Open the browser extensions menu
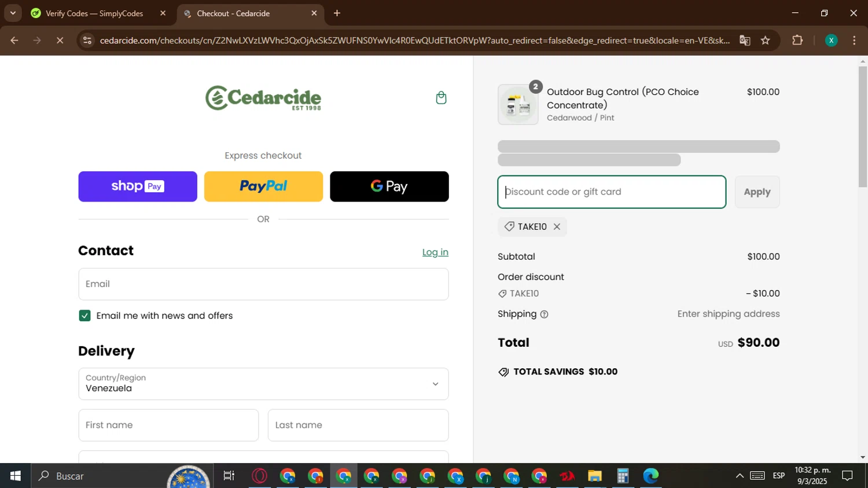Viewport: 868px width, 488px height. click(797, 41)
